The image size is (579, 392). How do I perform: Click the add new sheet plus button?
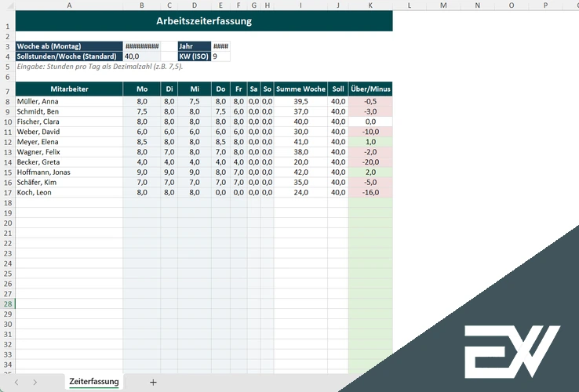153,382
